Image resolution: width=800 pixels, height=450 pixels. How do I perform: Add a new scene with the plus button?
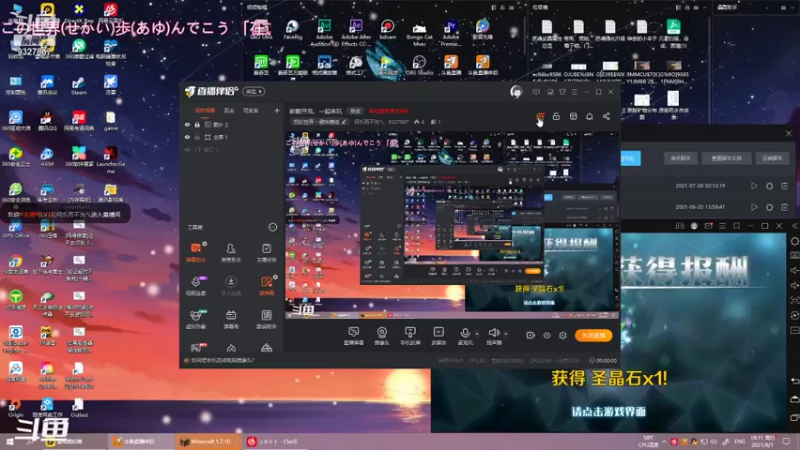click(x=277, y=110)
